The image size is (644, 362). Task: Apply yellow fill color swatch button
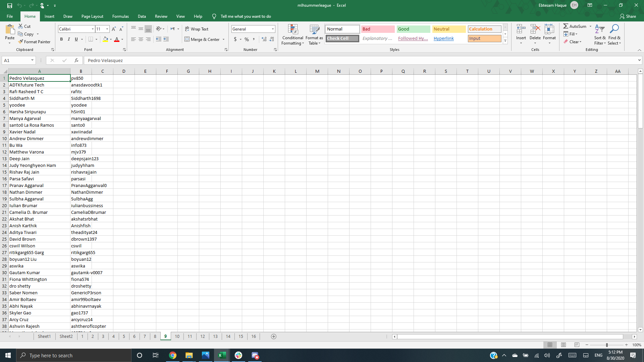[x=105, y=39]
